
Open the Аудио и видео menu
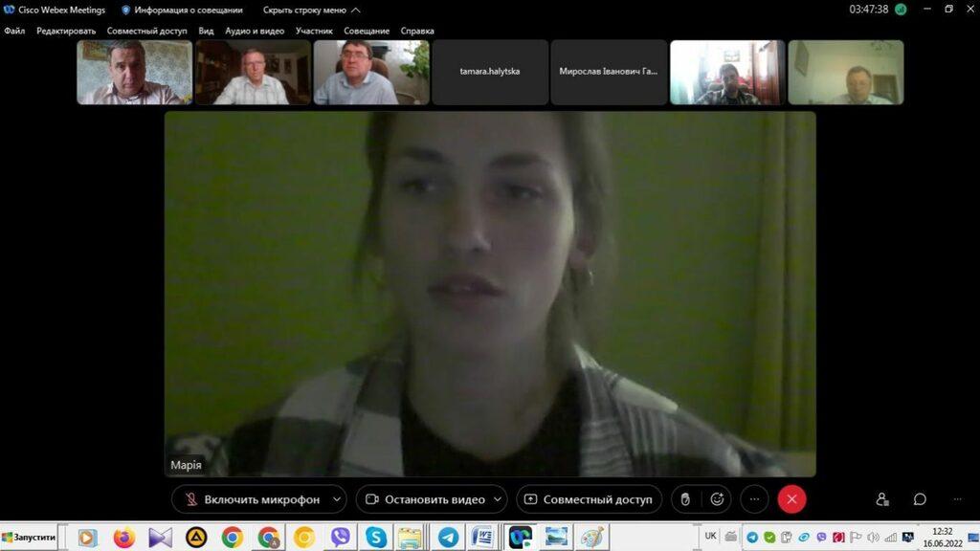point(255,31)
